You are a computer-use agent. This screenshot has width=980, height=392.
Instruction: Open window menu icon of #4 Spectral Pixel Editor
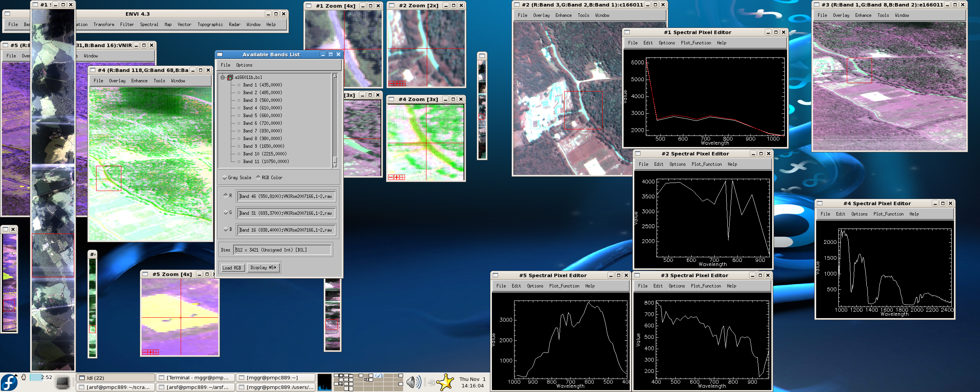tap(820, 203)
